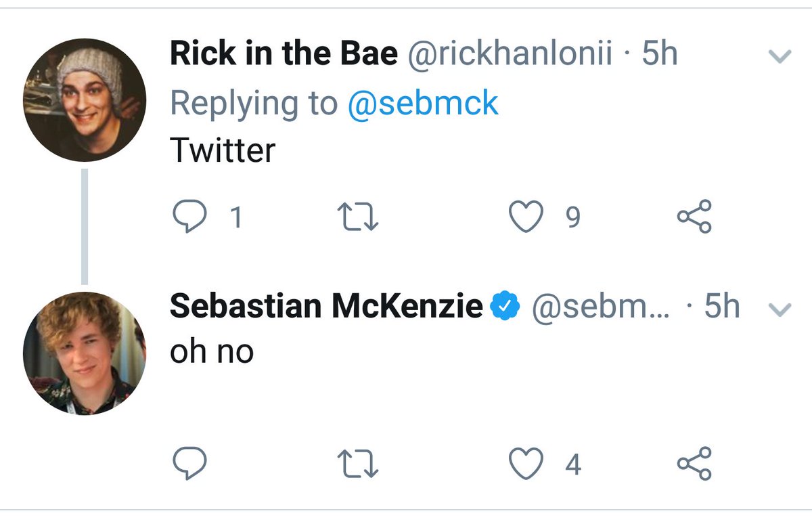This screenshot has width=812, height=524.
Task: Open the @sebmck mention link
Action: click(x=422, y=103)
